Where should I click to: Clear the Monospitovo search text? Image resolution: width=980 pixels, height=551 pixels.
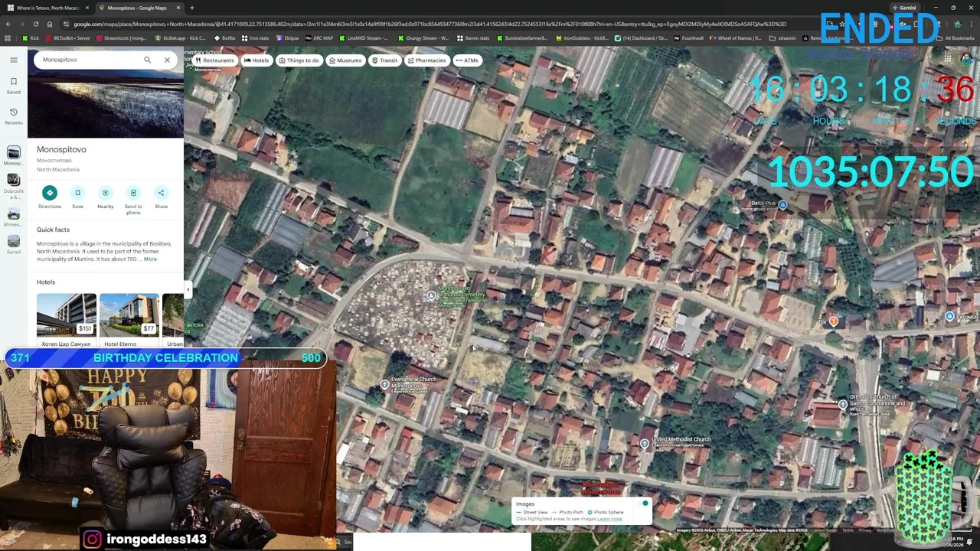click(x=167, y=60)
